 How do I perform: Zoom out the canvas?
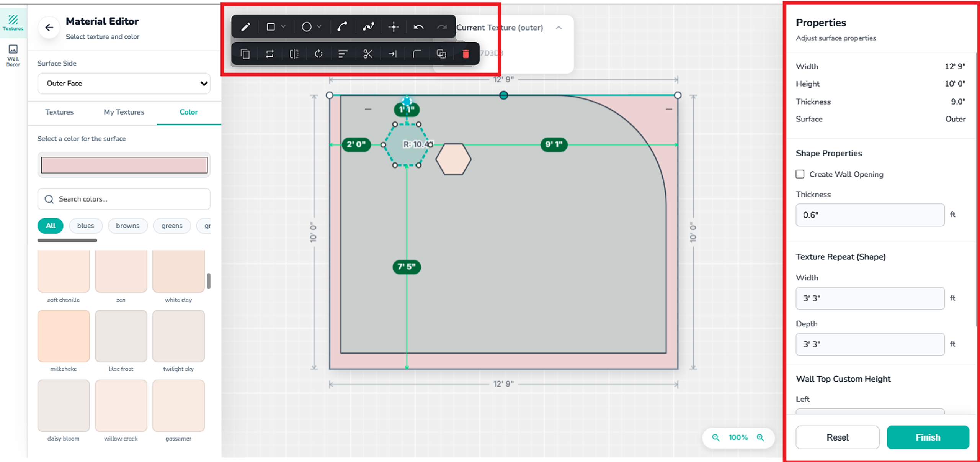715,437
